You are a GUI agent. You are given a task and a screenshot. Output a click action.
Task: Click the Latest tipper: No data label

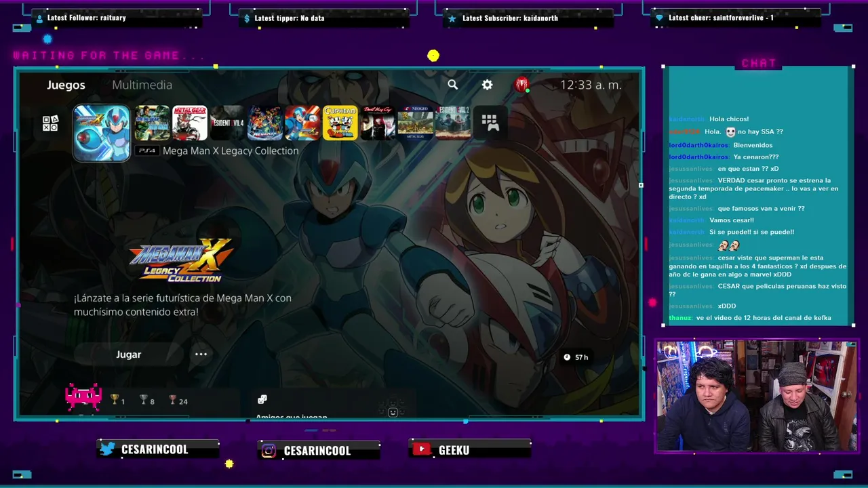point(289,18)
